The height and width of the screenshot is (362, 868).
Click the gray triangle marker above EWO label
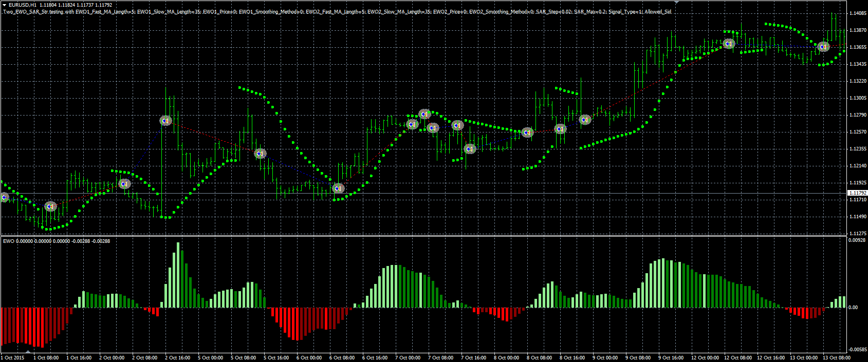29,352
